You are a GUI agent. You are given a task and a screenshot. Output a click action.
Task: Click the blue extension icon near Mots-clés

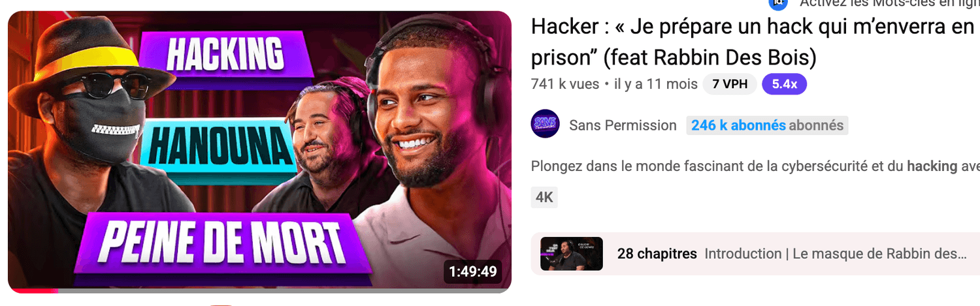pyautogui.click(x=778, y=3)
